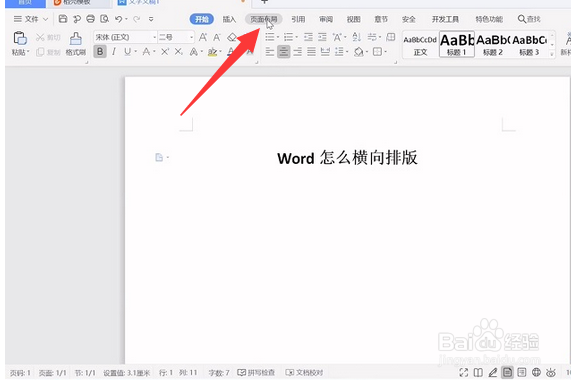This screenshot has height=380, width=571.
Task: Click the Redo arrow icon
Action: pos(137,19)
